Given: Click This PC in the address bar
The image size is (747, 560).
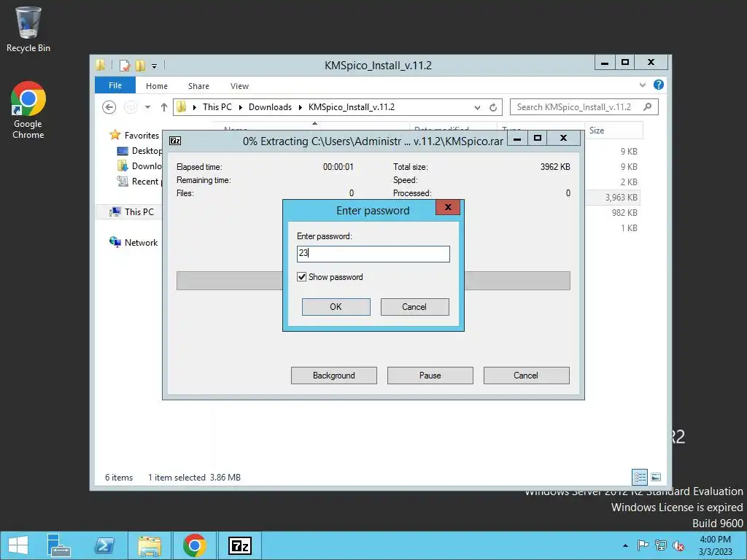Looking at the screenshot, I should pyautogui.click(x=217, y=107).
